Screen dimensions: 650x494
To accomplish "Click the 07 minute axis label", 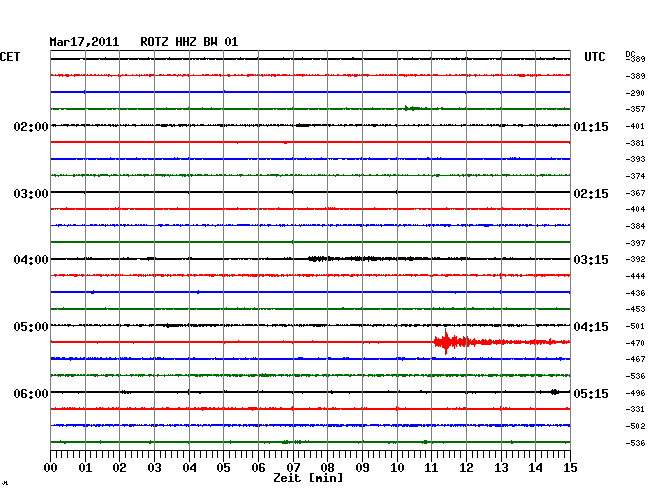I will pyautogui.click(x=293, y=468).
